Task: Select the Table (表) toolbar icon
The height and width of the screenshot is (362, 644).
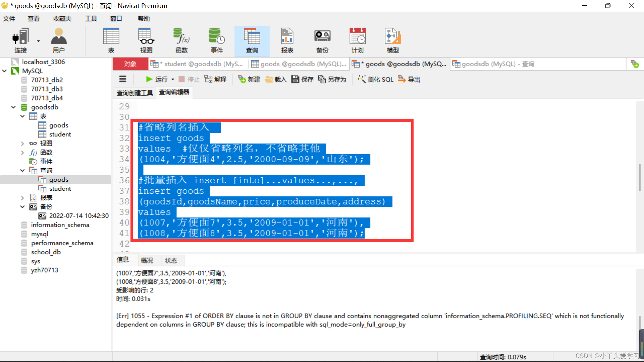Action: pos(111,41)
